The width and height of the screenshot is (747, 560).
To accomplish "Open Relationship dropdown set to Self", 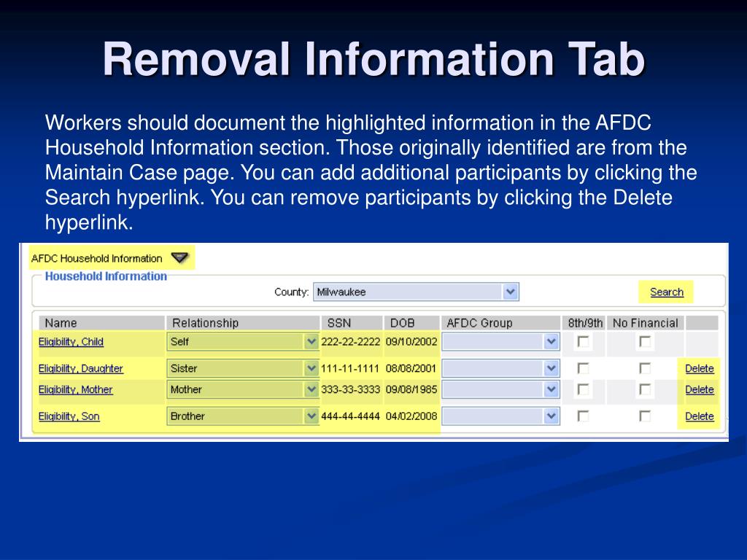I will [242, 341].
